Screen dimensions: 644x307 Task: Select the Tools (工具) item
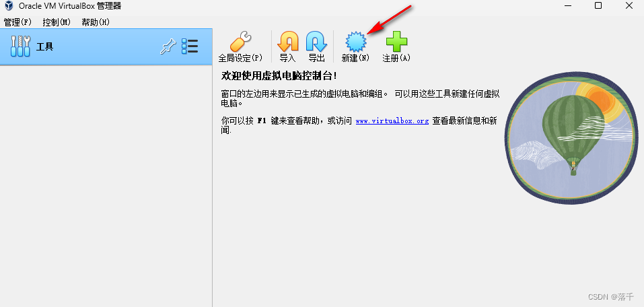106,46
